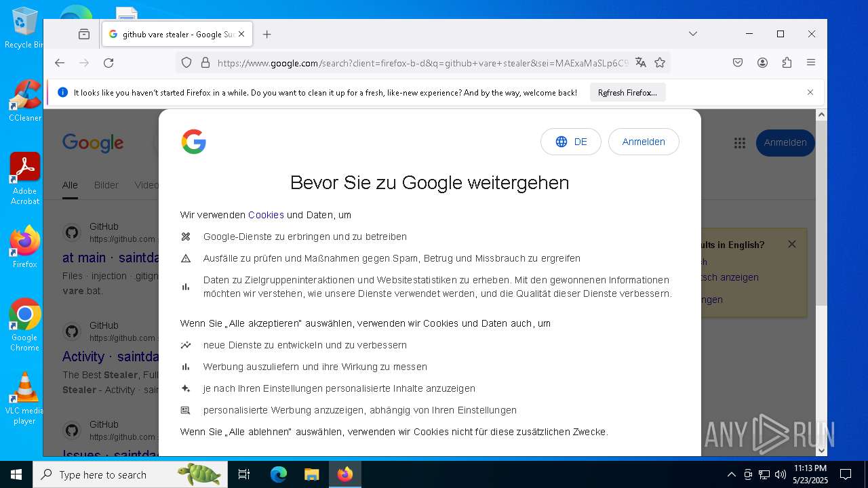Click the taskbar 'Type here to search' box

[x=130, y=474]
